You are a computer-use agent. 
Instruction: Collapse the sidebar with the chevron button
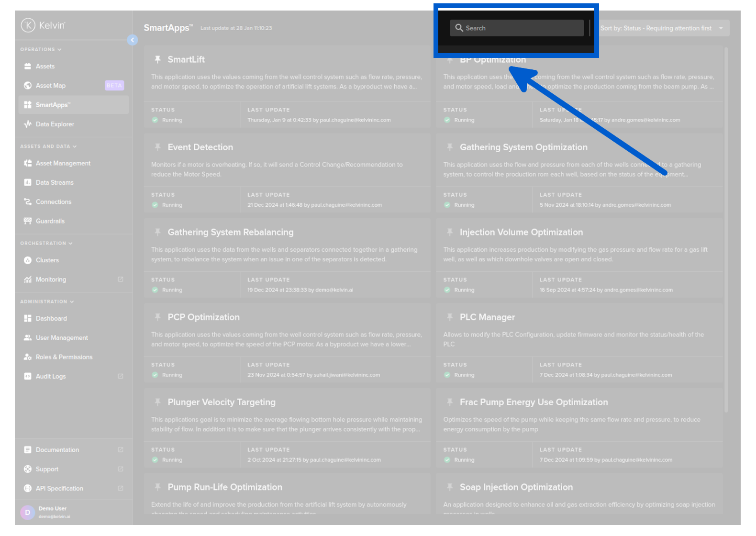tap(133, 40)
